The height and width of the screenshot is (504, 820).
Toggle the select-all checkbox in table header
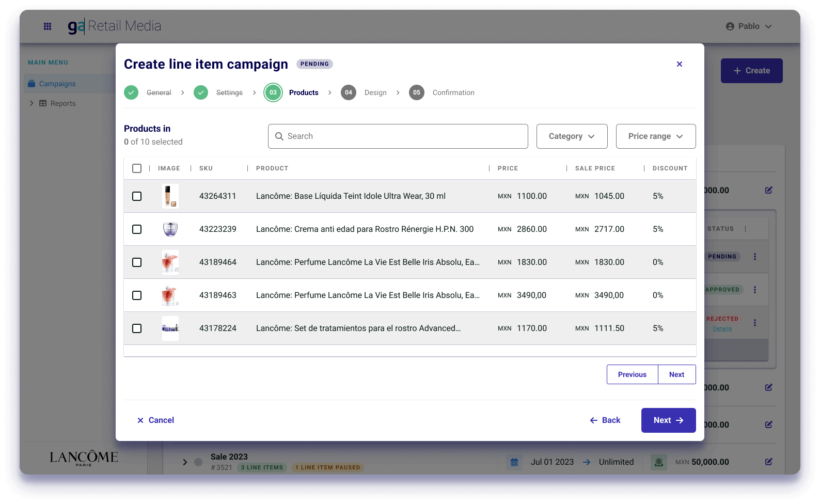coord(137,168)
